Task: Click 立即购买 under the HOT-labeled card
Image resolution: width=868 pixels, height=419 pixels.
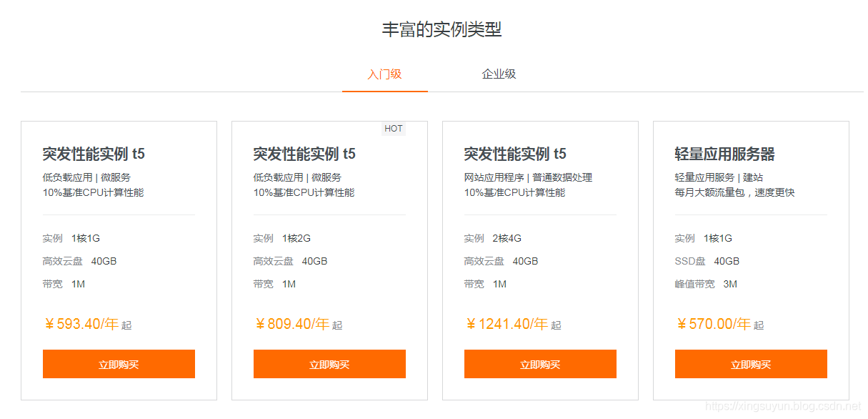Action: click(329, 364)
